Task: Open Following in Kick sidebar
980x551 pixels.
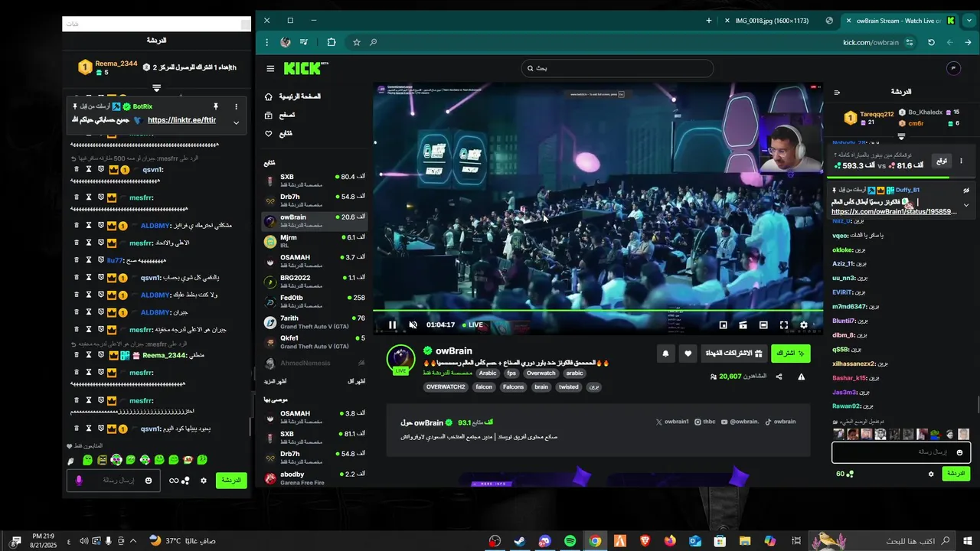Action: tap(279, 133)
